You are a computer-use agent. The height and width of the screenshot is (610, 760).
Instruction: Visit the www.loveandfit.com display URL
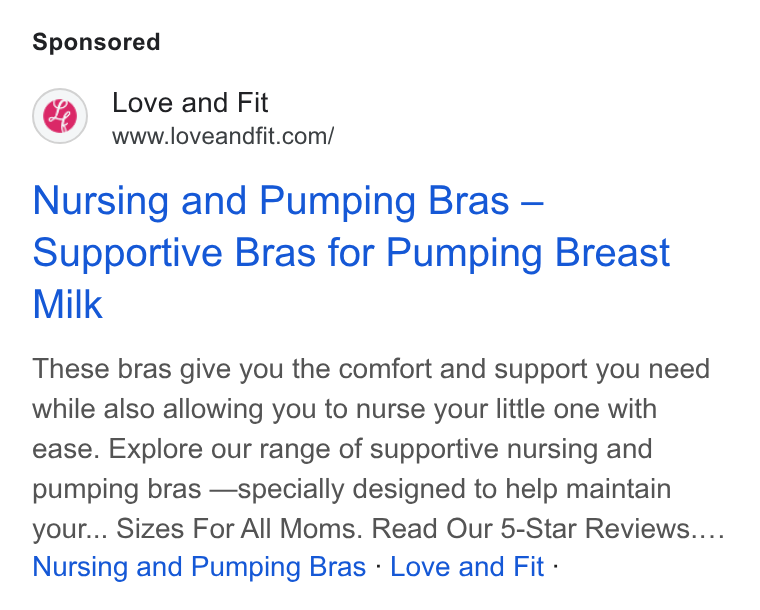pyautogui.click(x=223, y=136)
